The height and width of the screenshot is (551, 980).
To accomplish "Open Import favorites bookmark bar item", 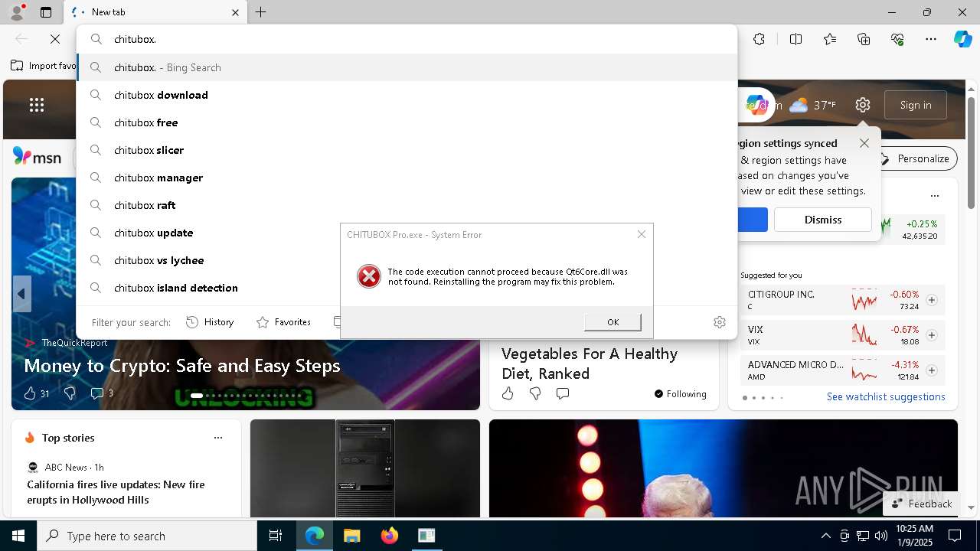I will coord(44,66).
